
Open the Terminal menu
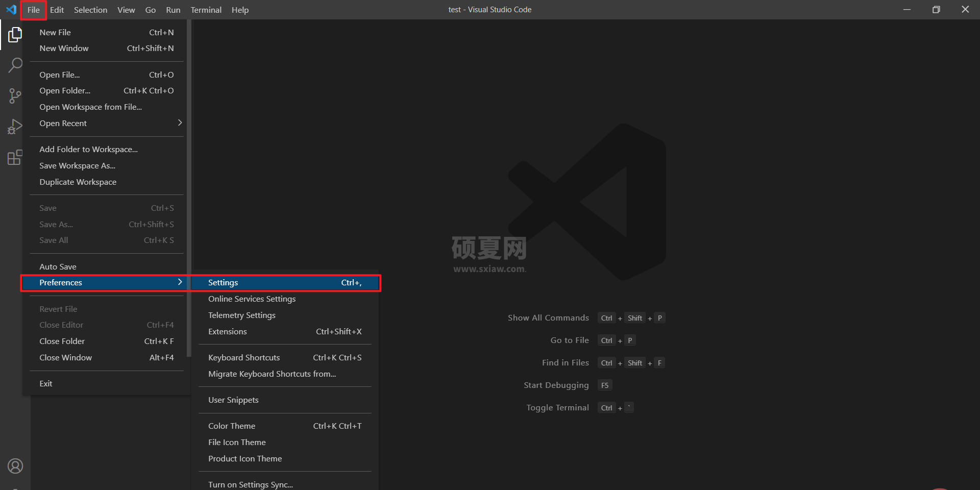coord(206,10)
